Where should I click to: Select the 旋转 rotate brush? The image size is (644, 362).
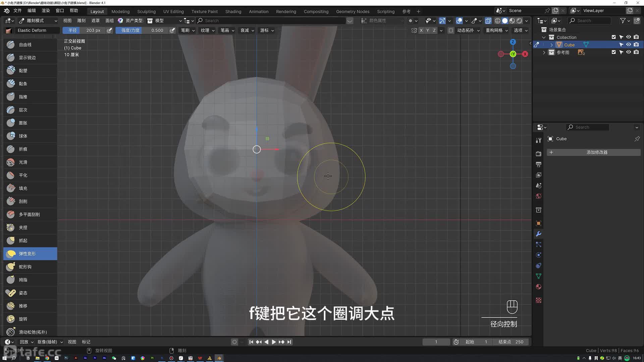click(30, 319)
